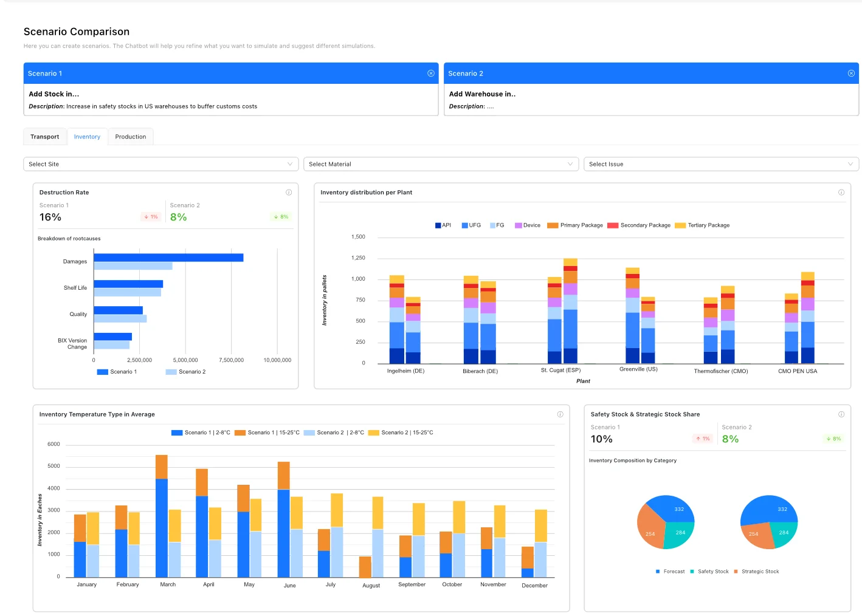Toggle FG series in plant chart legend
This screenshot has height=616, width=862.
click(497, 225)
